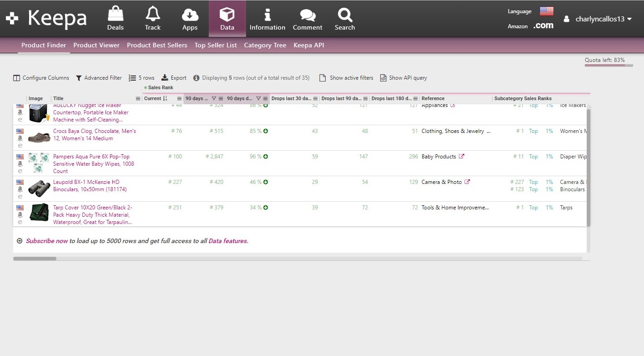This screenshot has height=356, width=644.
Task: Open the Deals shopping bag icon
Action: tap(115, 14)
